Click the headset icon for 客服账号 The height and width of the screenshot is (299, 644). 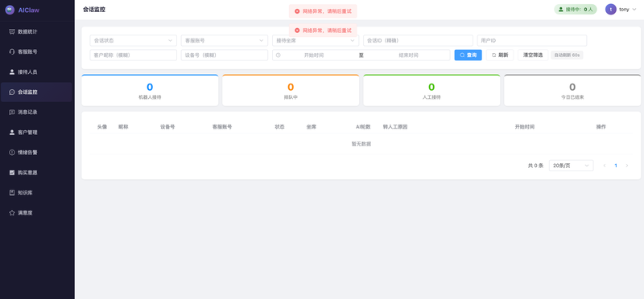click(x=12, y=51)
